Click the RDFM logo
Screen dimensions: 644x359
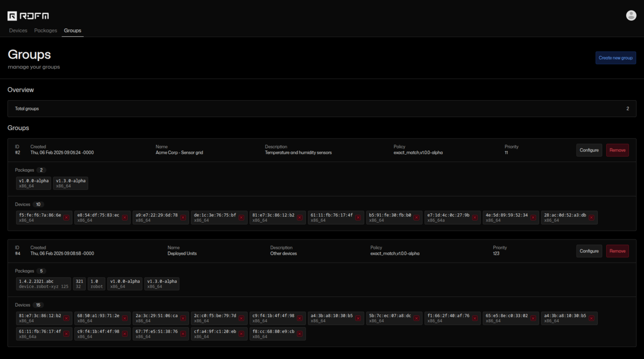point(28,15)
